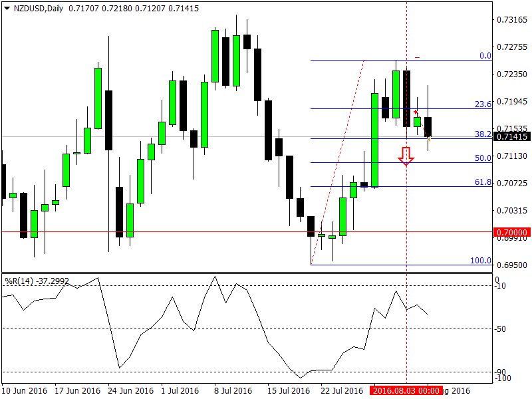Click the 1 Jul 2016 date label
The height and width of the screenshot is (399, 532).
pyautogui.click(x=180, y=391)
